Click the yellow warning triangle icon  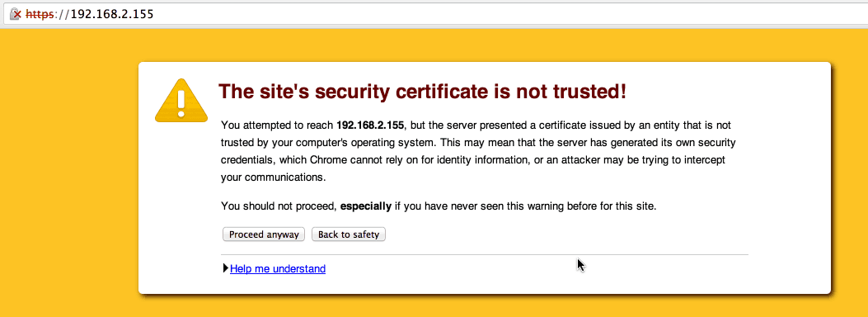[181, 101]
